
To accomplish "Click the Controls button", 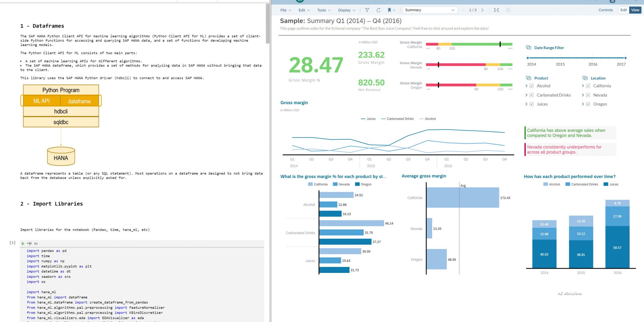I will pos(606,10).
